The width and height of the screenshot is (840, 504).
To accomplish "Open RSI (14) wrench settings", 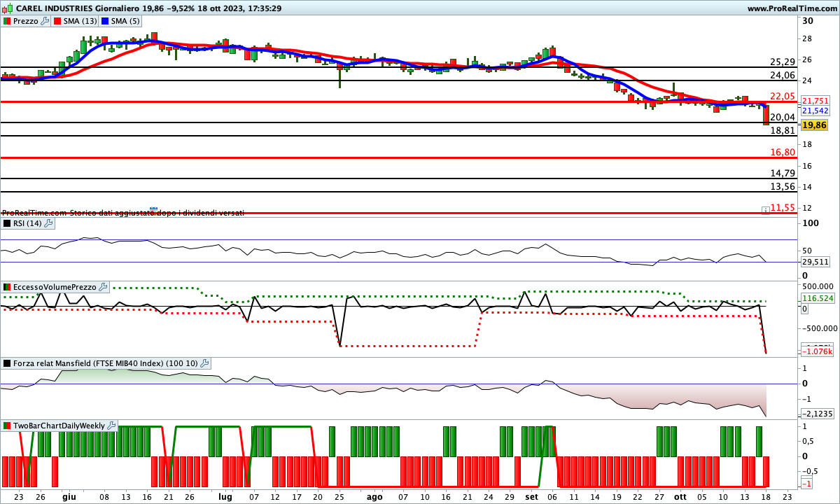I will point(48,223).
